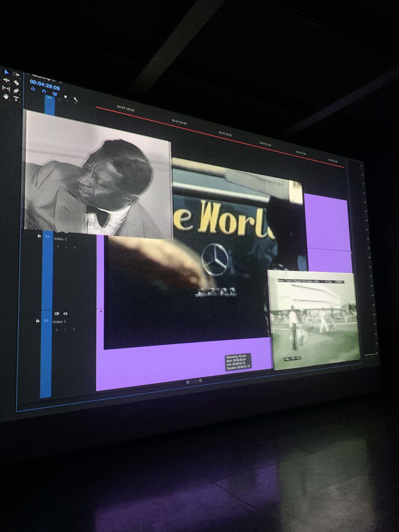The height and width of the screenshot is (532, 399).
Task: Go to previous keyframe on Video 2
Action: point(58,246)
